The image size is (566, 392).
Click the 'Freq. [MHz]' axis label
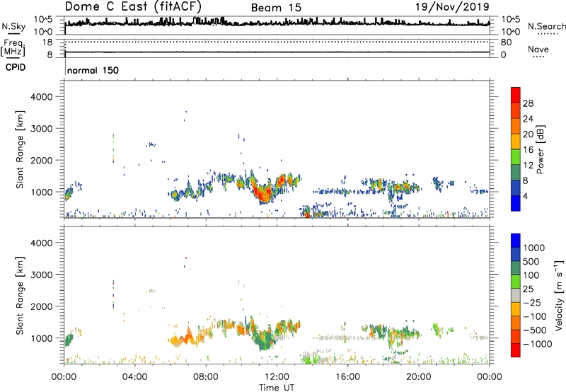(x=13, y=47)
